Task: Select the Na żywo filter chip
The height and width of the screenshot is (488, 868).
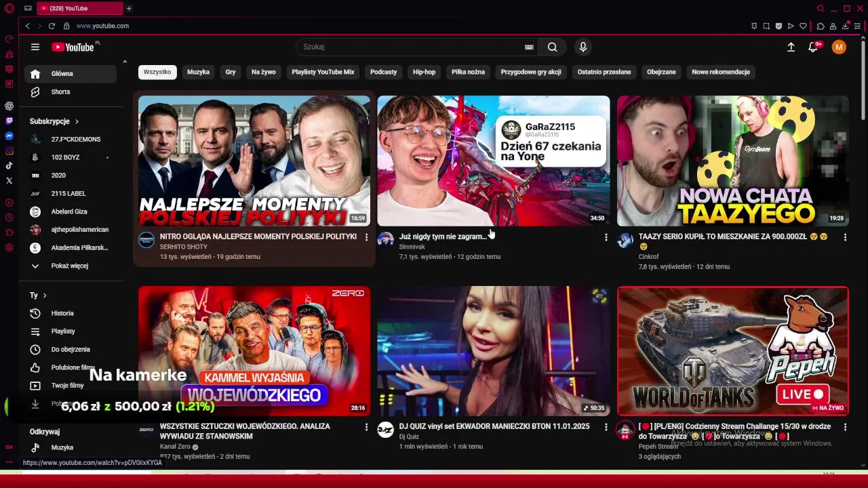Action: [x=264, y=72]
